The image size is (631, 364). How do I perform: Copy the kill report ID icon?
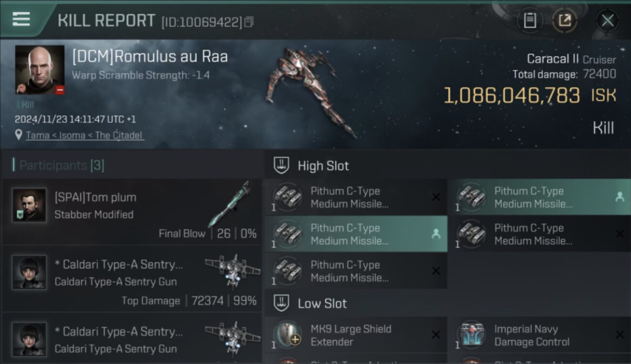tap(249, 22)
